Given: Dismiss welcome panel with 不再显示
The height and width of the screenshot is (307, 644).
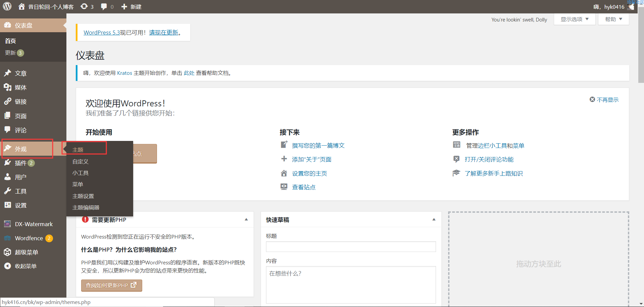Looking at the screenshot, I should (x=604, y=100).
